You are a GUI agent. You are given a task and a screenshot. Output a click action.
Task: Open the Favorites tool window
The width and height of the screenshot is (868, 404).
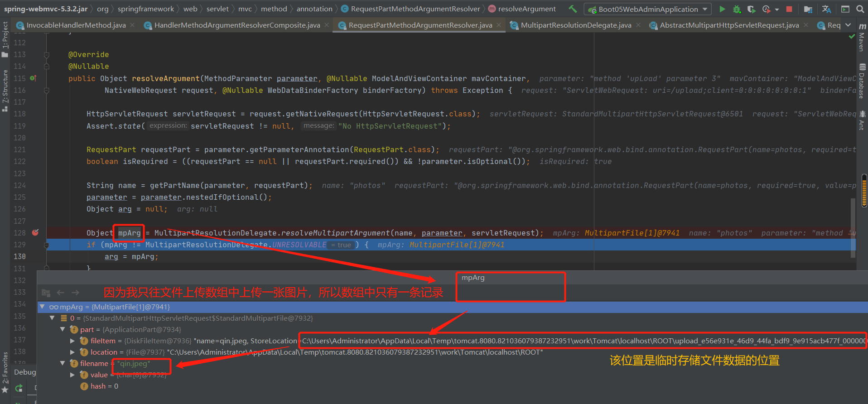pos(5,372)
